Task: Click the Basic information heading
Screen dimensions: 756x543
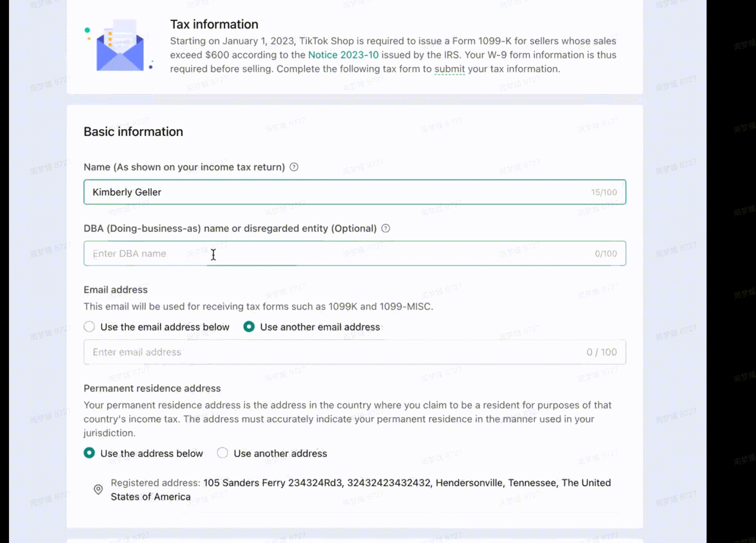Action: 134,132
